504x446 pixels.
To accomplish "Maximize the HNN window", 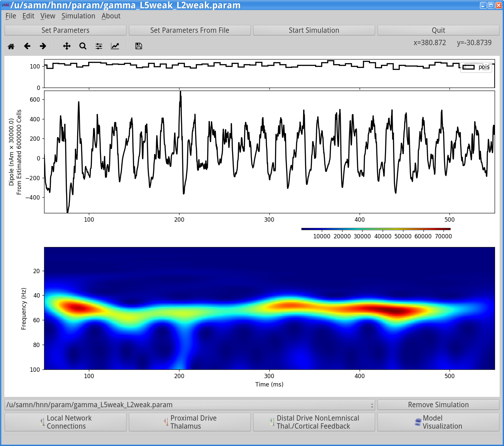I will [x=491, y=5].
